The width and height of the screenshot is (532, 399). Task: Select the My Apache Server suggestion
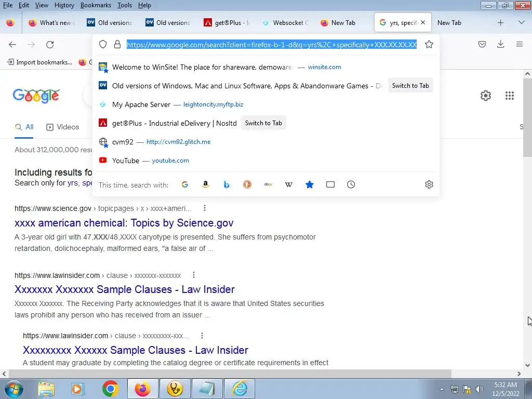pos(265,104)
